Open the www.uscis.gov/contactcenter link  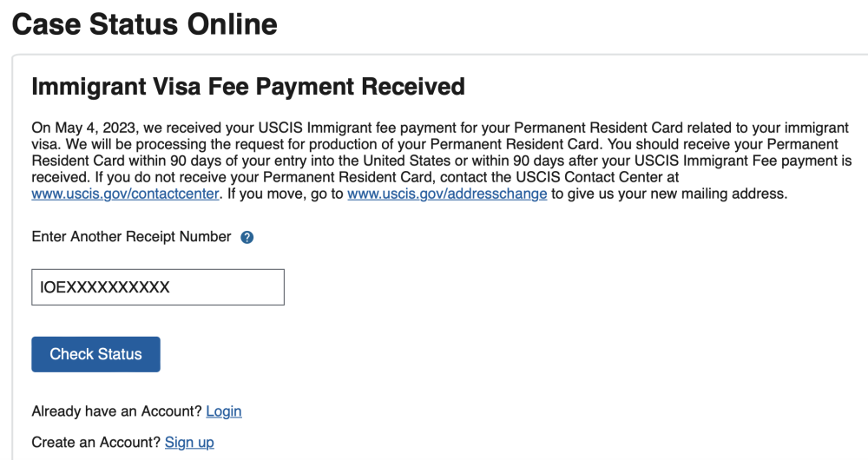[125, 194]
